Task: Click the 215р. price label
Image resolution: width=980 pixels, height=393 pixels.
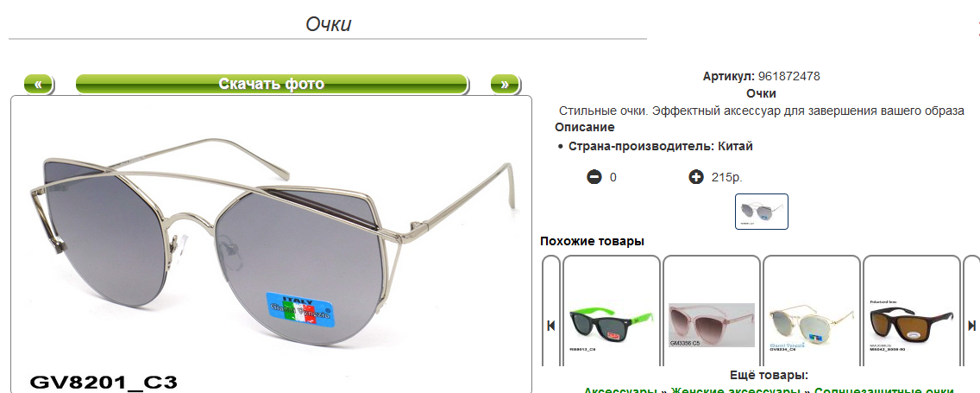Action: pos(727,177)
